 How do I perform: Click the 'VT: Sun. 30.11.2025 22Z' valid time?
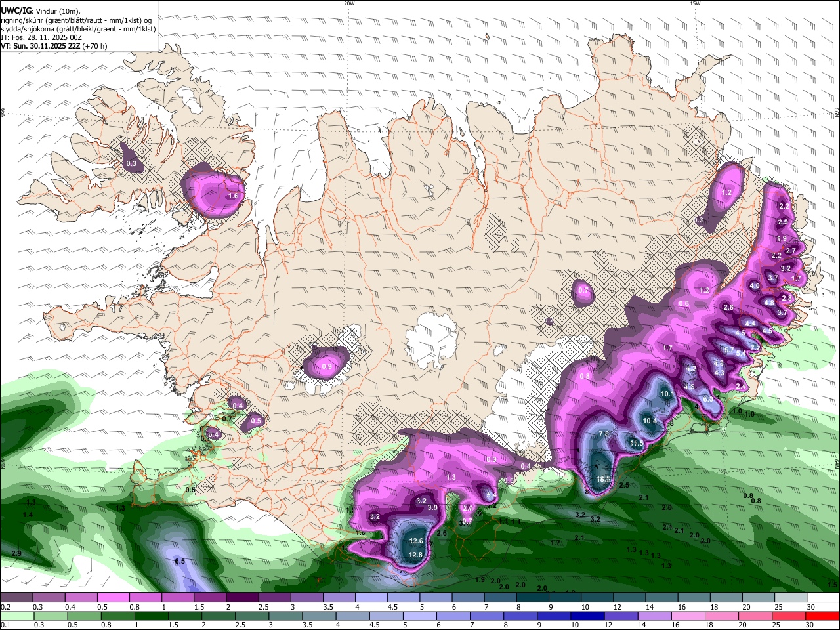(41, 46)
